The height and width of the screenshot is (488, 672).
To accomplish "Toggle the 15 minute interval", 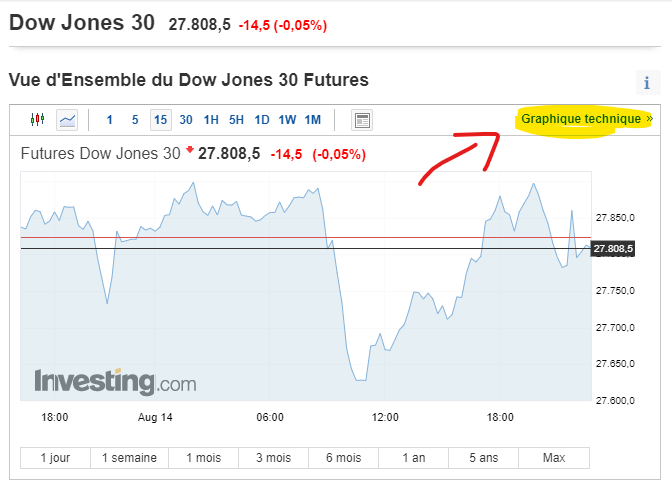I will click(x=160, y=120).
